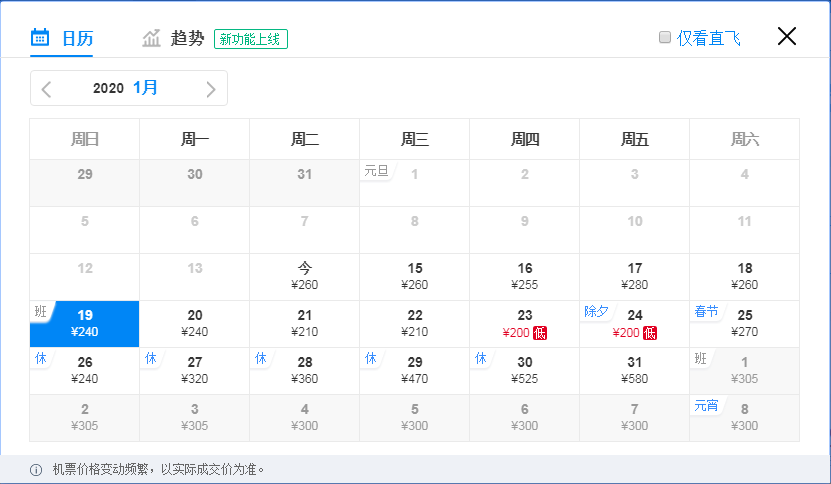Enable the 仅看直飞 checkbox

click(x=664, y=38)
